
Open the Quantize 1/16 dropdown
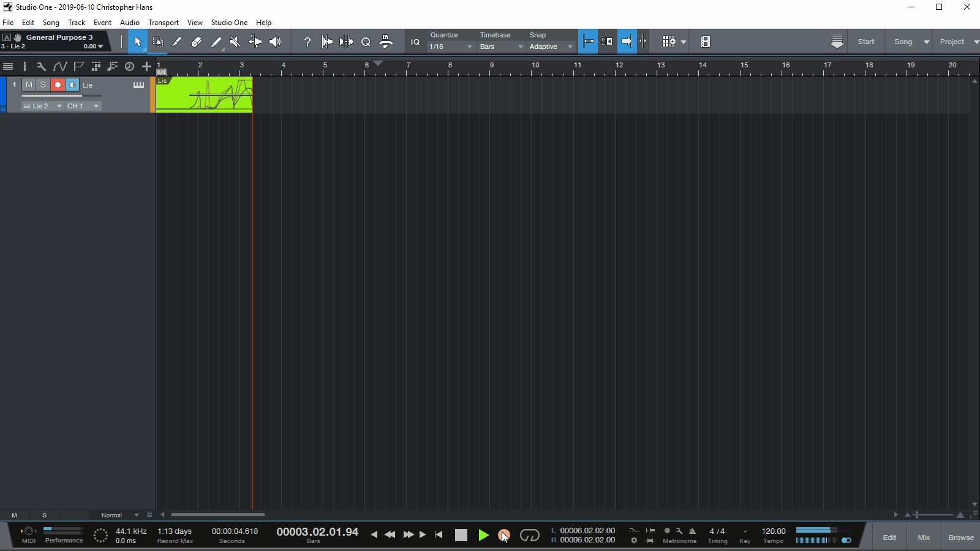pos(451,47)
